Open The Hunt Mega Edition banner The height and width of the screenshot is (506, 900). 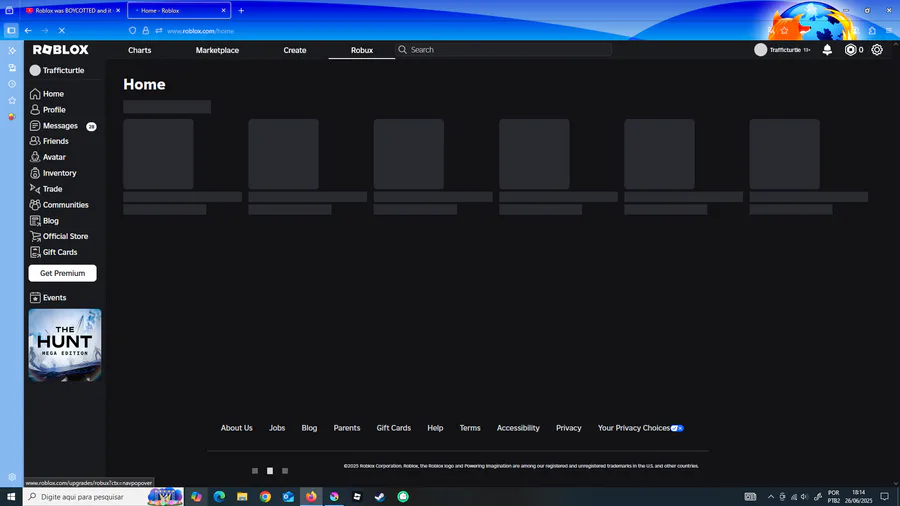(x=65, y=345)
